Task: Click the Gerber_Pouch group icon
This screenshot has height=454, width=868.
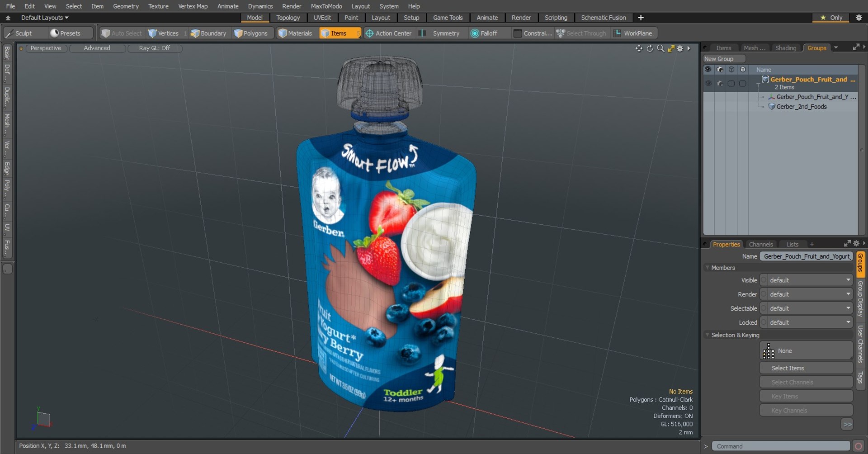Action: (x=765, y=79)
